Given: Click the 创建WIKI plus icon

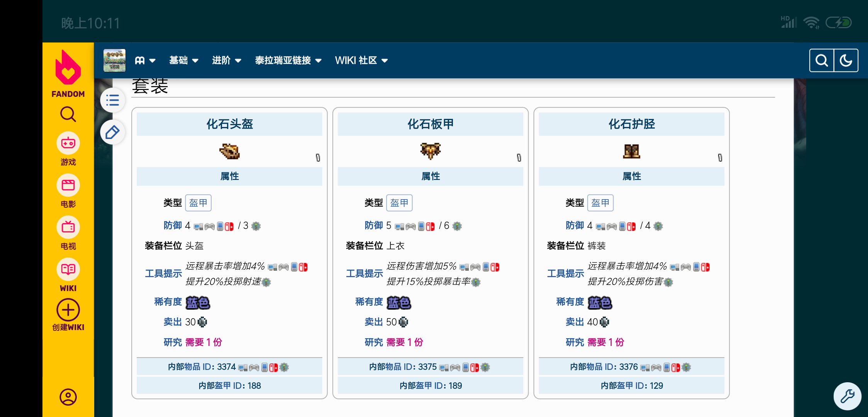Looking at the screenshot, I should coord(68,310).
